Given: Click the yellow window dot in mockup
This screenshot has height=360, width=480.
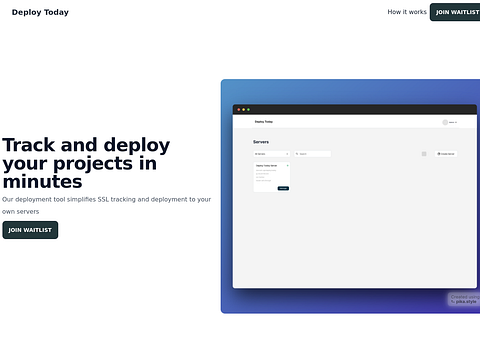Looking at the screenshot, I should coord(243,109).
